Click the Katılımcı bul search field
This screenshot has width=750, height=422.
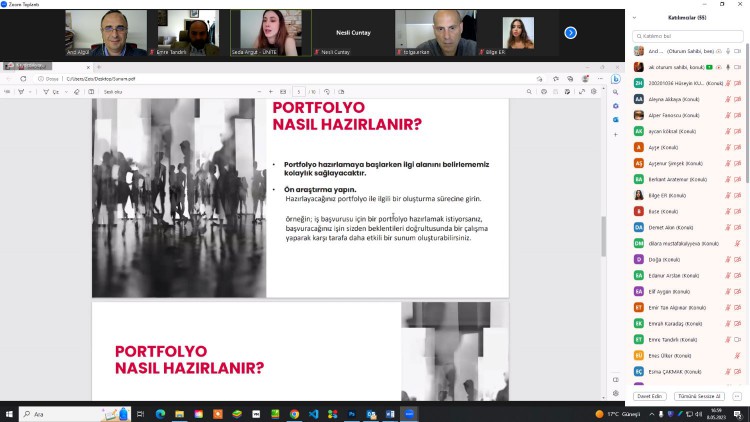688,36
